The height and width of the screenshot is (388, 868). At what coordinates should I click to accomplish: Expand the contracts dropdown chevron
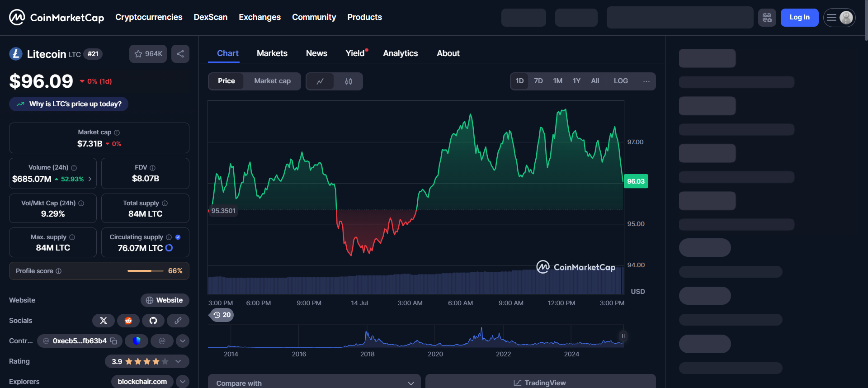tap(183, 341)
